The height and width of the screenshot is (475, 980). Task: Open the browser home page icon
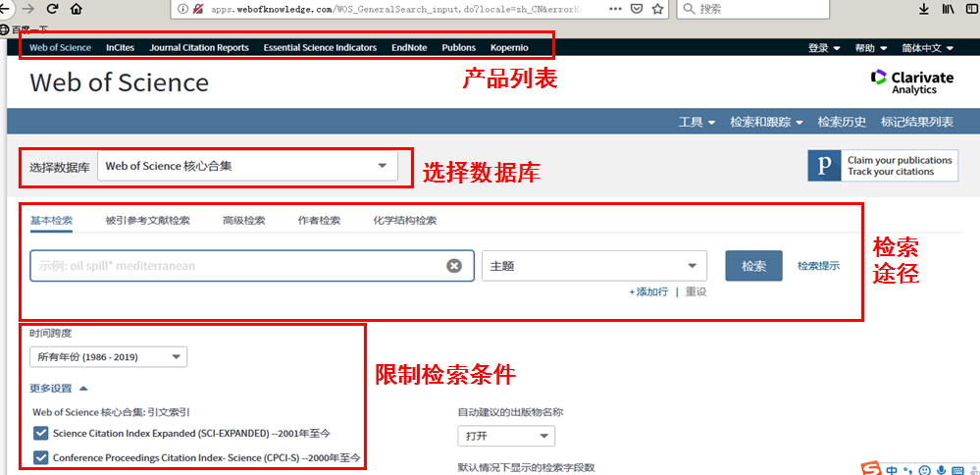click(76, 10)
